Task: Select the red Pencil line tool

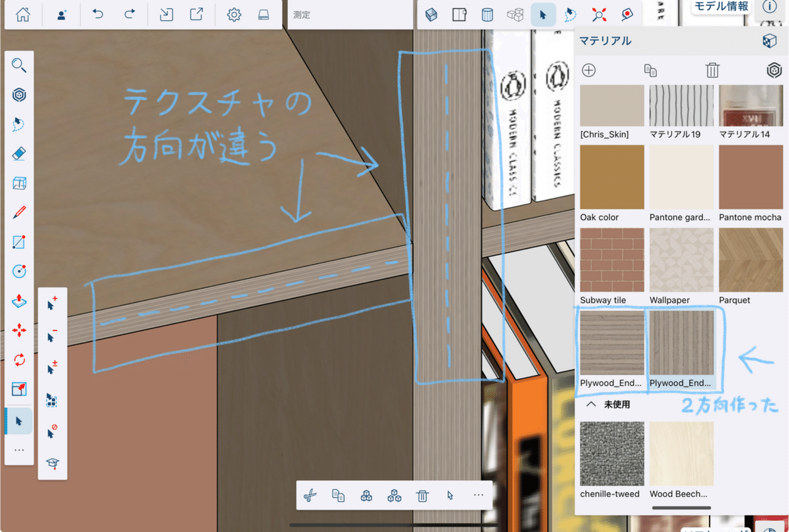Action: [x=19, y=212]
